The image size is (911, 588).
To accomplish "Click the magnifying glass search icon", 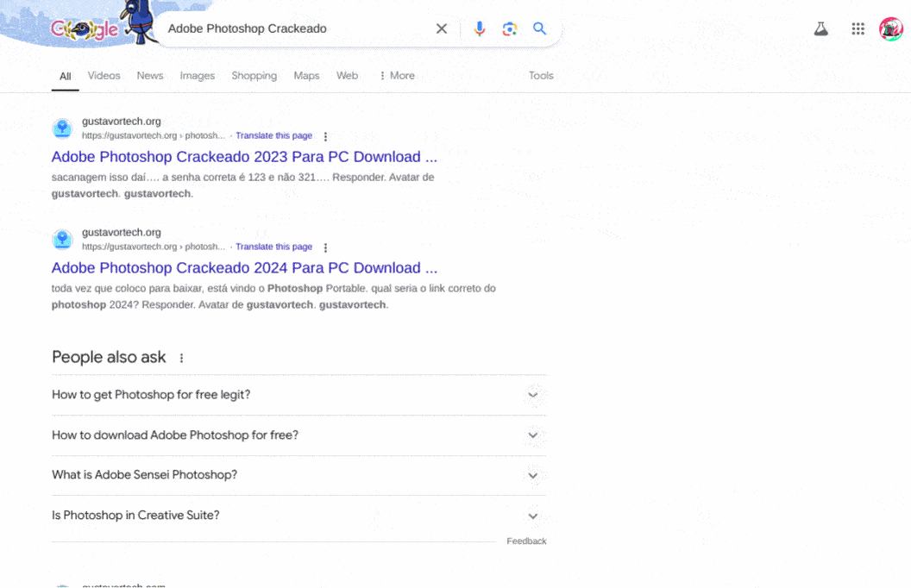I will click(540, 28).
